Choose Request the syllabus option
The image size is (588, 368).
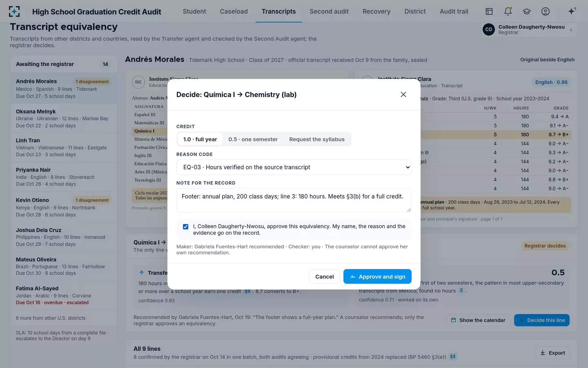tap(317, 139)
